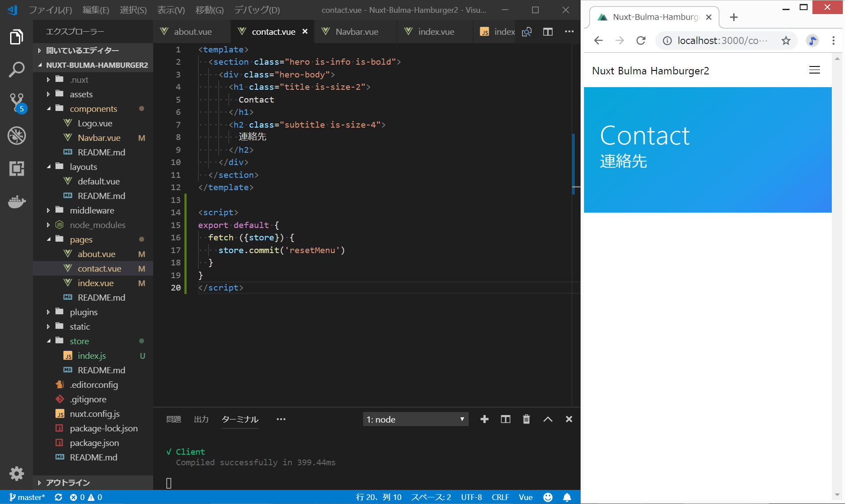845x504 pixels.
Task: Open the Search view in activity bar
Action: coord(17,70)
